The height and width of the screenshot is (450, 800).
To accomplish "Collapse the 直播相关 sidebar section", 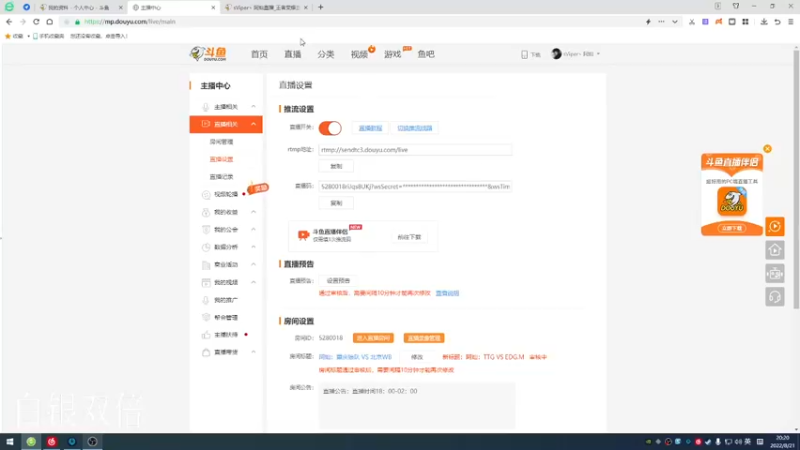I will (x=253, y=124).
